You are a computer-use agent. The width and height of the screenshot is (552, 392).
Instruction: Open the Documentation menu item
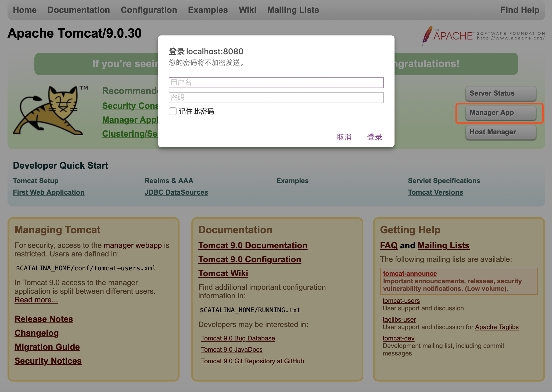click(x=78, y=10)
